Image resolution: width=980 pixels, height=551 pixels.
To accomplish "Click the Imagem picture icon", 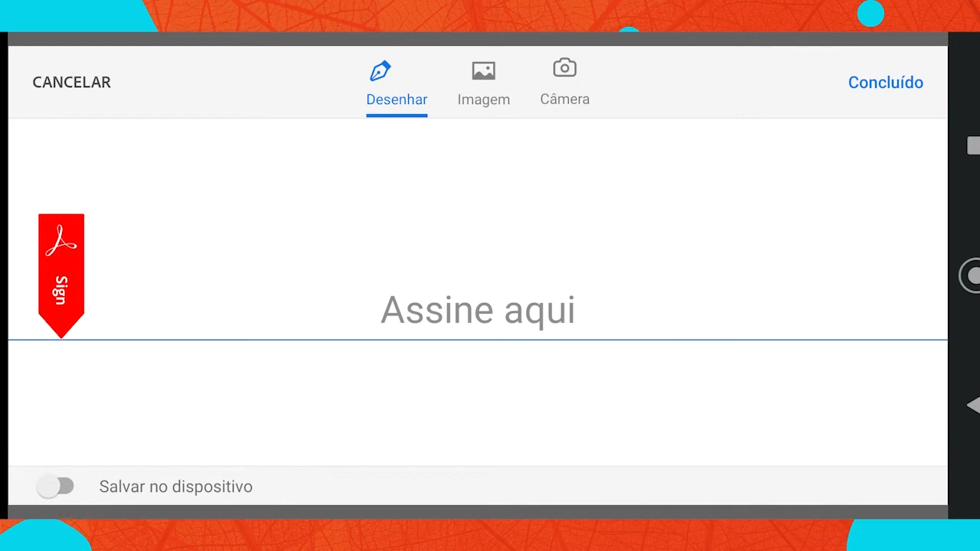I will click(x=483, y=71).
